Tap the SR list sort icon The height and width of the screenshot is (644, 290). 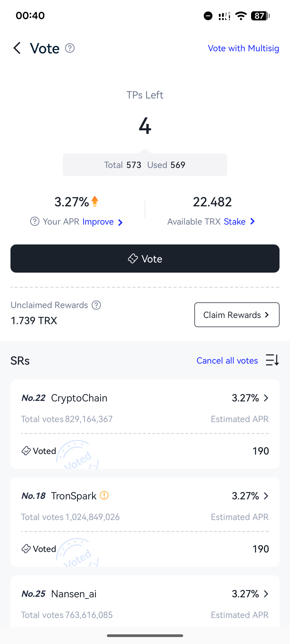(272, 360)
